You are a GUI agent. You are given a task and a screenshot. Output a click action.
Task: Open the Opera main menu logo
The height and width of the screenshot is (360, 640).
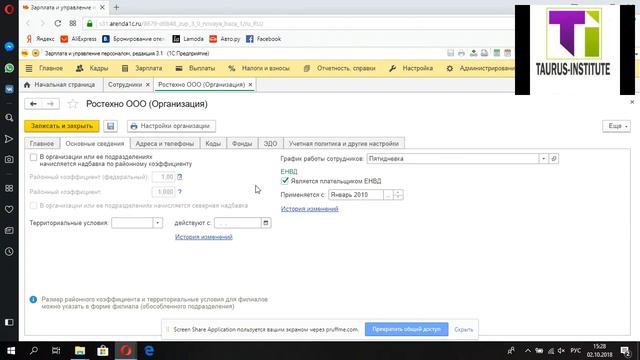pyautogui.click(x=9, y=9)
